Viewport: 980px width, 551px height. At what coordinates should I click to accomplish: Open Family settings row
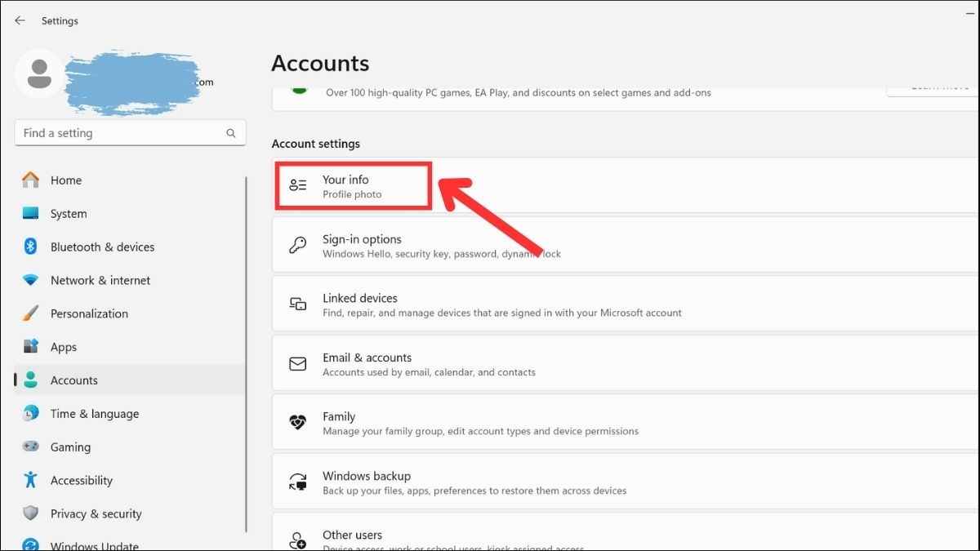tap(624, 422)
